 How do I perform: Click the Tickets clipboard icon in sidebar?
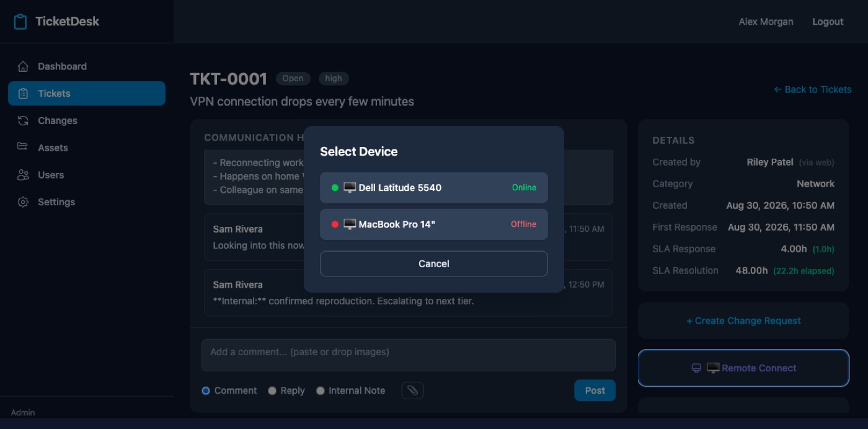click(x=23, y=94)
